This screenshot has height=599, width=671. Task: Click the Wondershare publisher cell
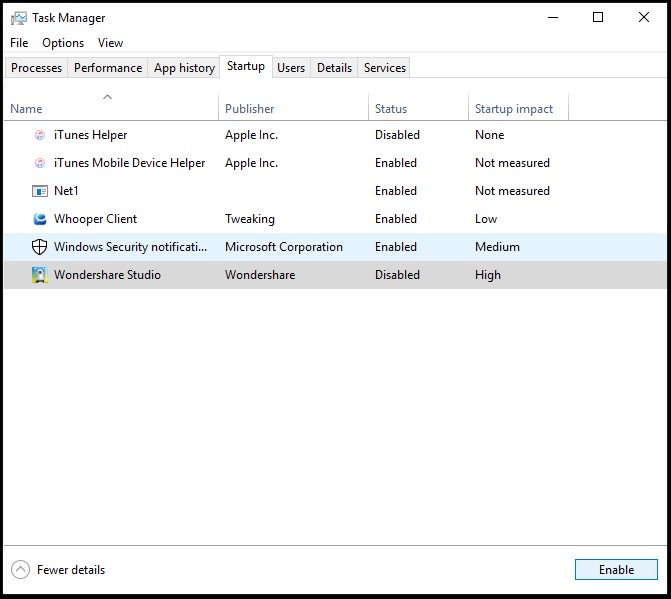tap(260, 275)
